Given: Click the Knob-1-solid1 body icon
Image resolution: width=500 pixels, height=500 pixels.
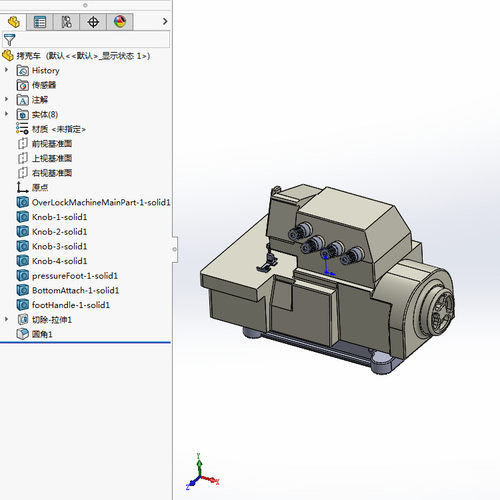Looking at the screenshot, I should coord(23,217).
